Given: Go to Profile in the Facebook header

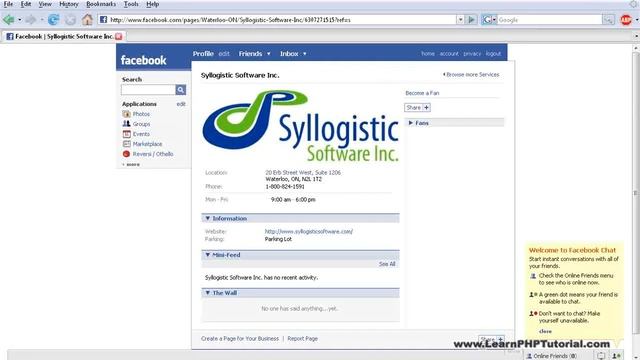Looking at the screenshot, I should [203, 54].
